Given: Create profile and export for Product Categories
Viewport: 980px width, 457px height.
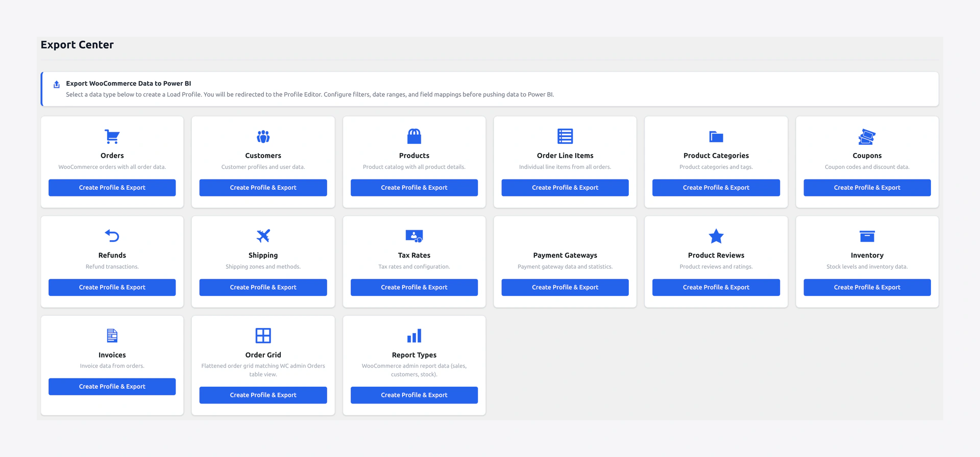Looking at the screenshot, I should pyautogui.click(x=716, y=188).
